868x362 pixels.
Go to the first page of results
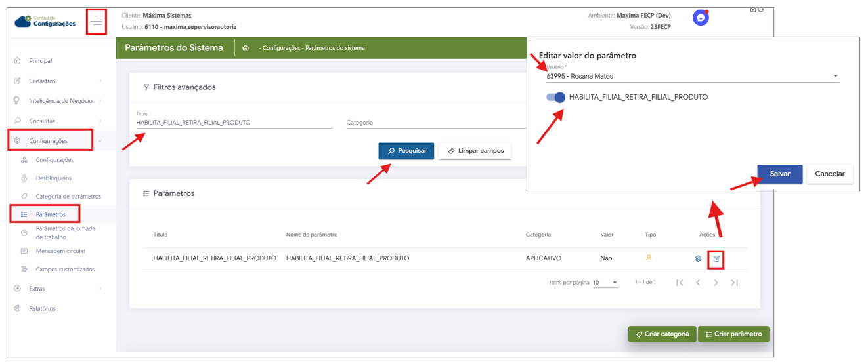point(680,283)
